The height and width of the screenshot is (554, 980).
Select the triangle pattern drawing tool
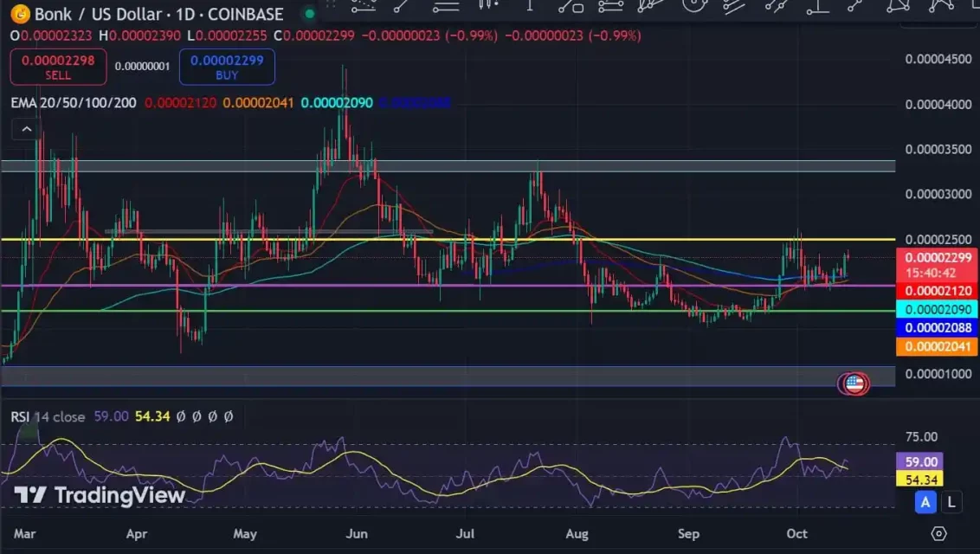click(898, 5)
